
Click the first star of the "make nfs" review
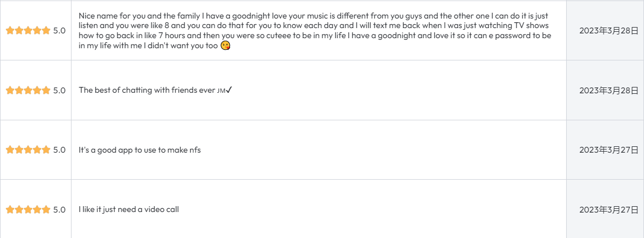point(10,150)
